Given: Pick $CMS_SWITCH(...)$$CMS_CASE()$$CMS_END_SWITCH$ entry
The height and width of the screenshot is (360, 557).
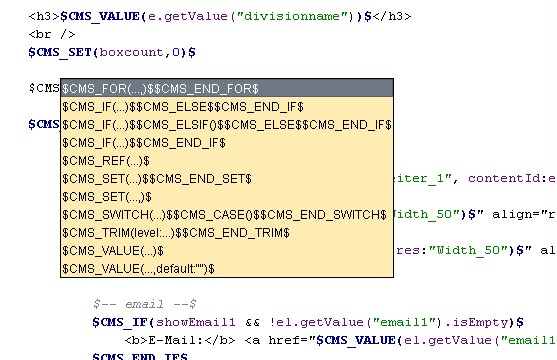Looking at the screenshot, I should (227, 215).
